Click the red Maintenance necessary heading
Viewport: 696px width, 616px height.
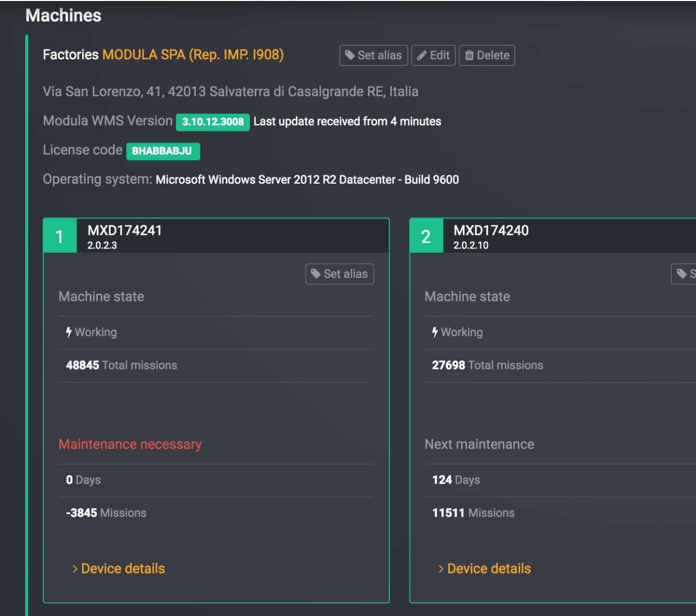[x=130, y=444]
